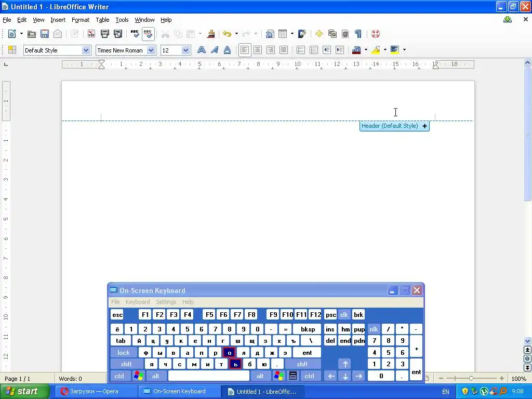
Task: Click the Export as PDF icon
Action: [91, 34]
